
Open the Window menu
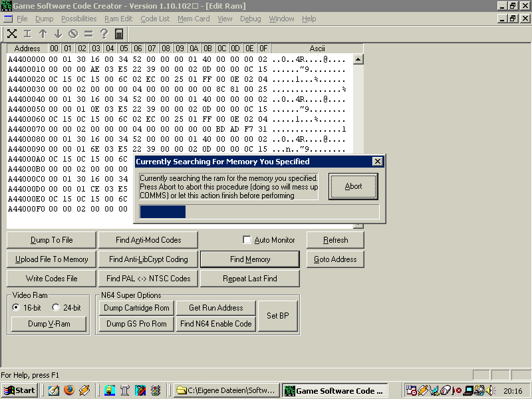tap(281, 19)
